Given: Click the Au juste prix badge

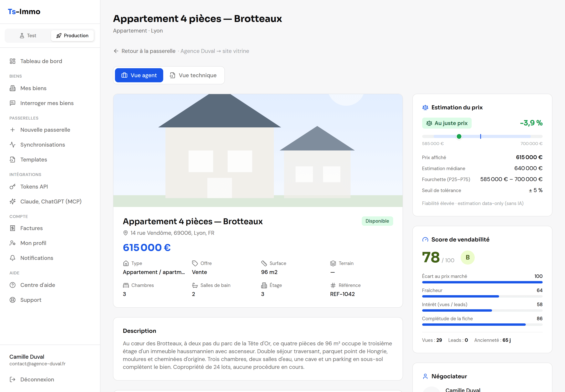Looking at the screenshot, I should click(x=447, y=123).
